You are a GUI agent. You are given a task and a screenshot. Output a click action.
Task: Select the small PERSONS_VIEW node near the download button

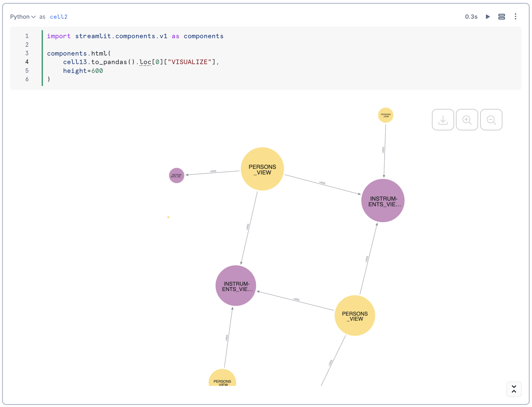click(x=386, y=115)
